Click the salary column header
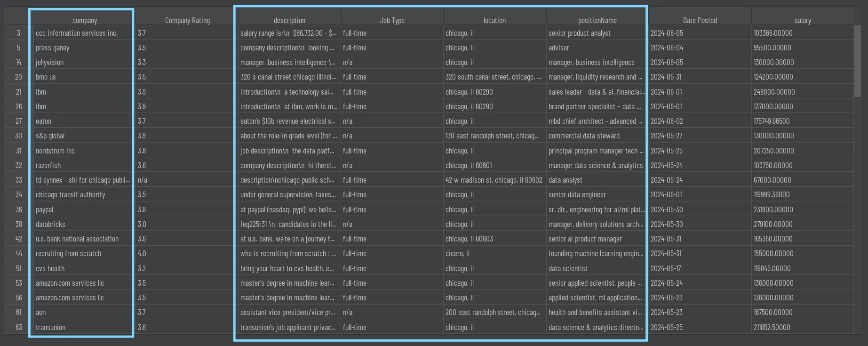 coord(802,20)
